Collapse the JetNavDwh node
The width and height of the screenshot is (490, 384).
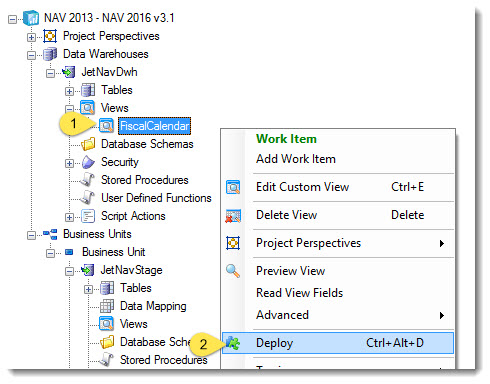pos(50,73)
